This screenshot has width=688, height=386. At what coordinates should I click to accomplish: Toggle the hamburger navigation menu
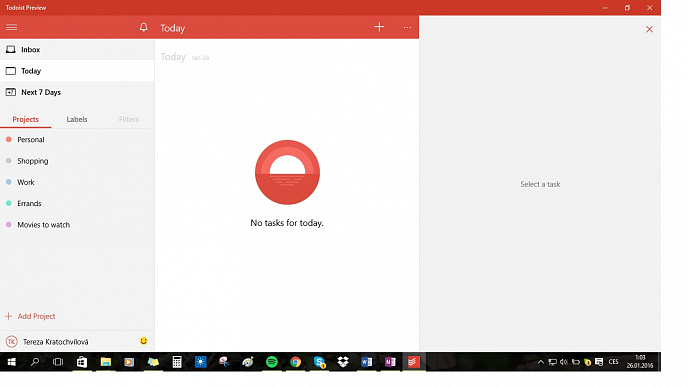click(x=11, y=28)
